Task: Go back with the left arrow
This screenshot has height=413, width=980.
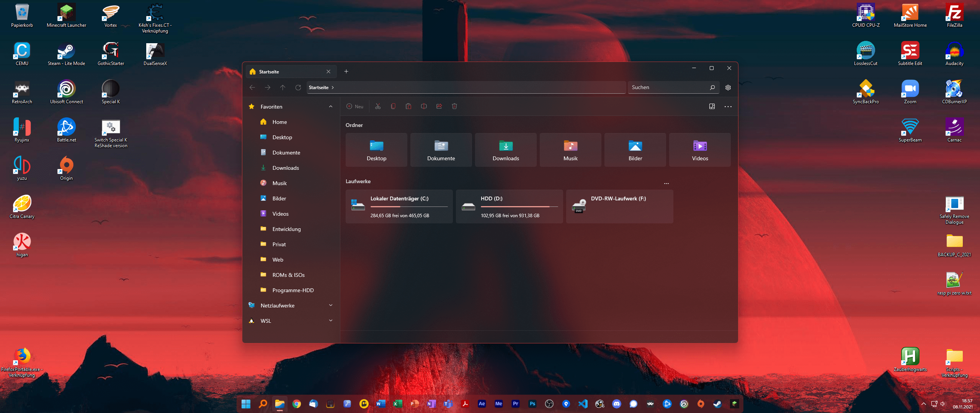Action: coord(252,88)
